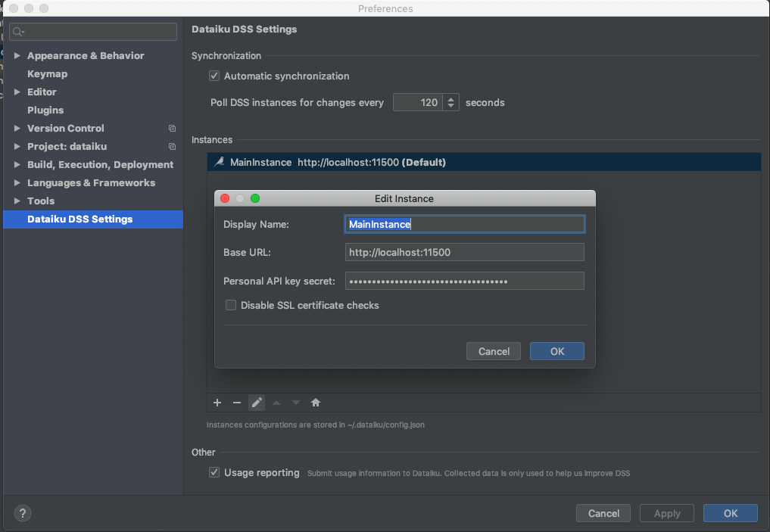Image resolution: width=770 pixels, height=532 pixels.
Task: Click the Base URL input field
Action: point(465,252)
